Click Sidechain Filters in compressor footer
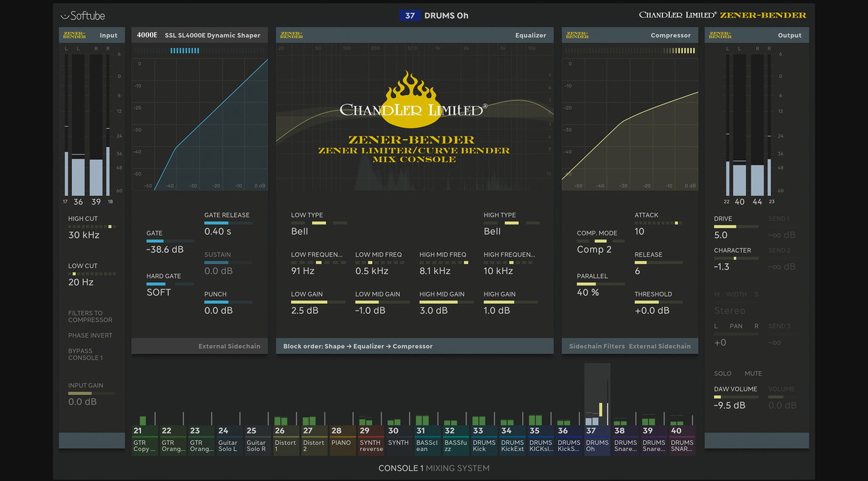This screenshot has width=868, height=481. click(x=597, y=346)
